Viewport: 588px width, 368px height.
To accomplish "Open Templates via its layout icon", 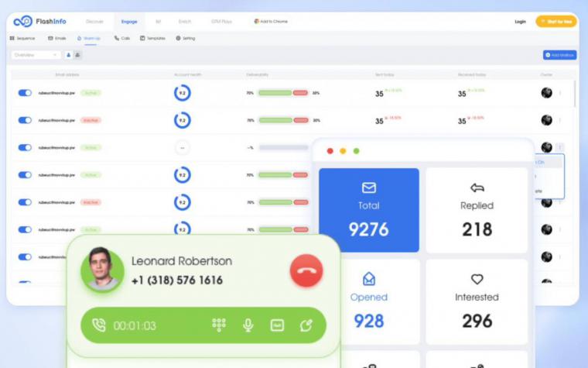I will click(142, 38).
